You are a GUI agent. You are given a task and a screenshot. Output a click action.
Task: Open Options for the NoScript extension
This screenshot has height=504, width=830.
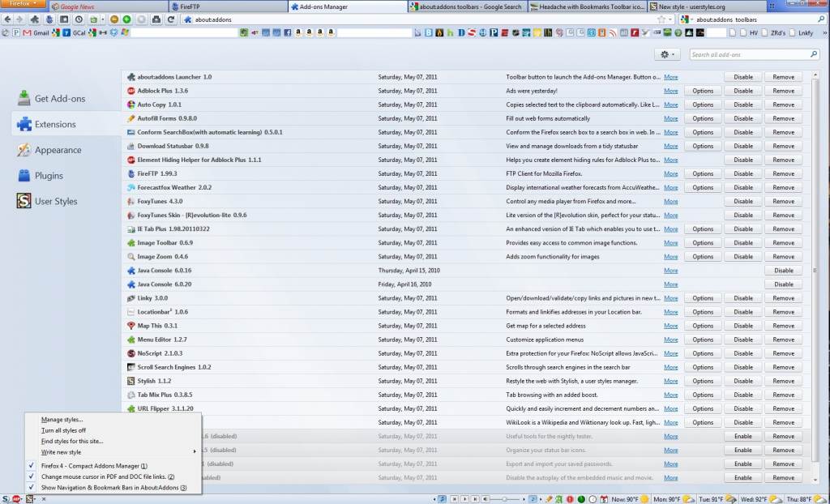pos(702,353)
